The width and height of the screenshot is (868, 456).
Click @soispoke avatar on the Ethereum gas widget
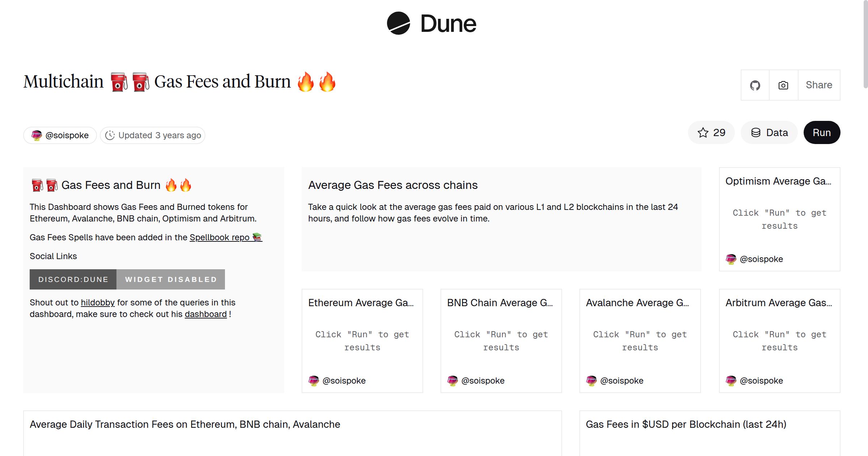[x=313, y=380]
